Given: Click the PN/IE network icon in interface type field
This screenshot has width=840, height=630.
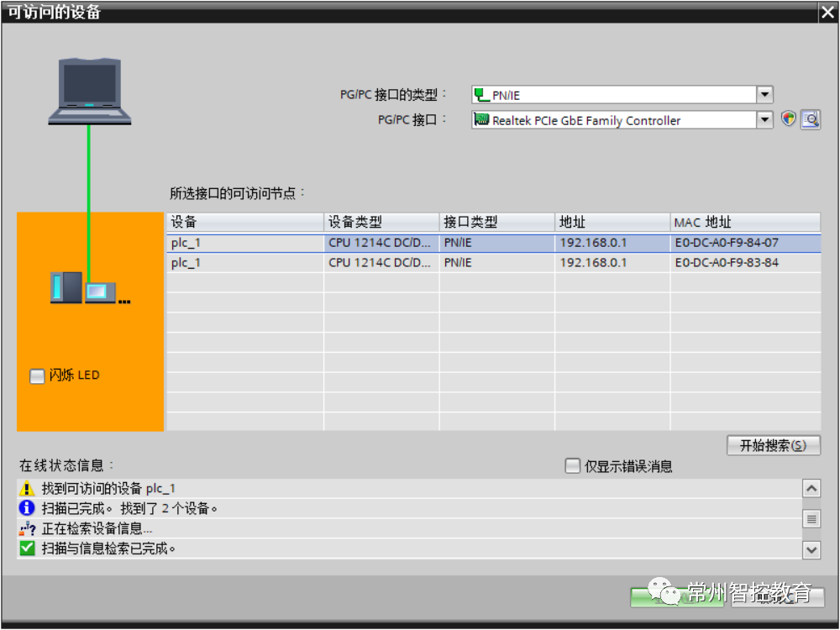Looking at the screenshot, I should [x=480, y=94].
